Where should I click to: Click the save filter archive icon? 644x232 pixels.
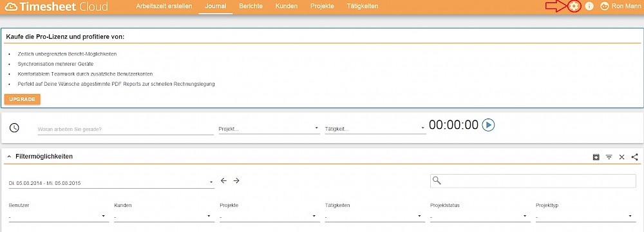596,157
